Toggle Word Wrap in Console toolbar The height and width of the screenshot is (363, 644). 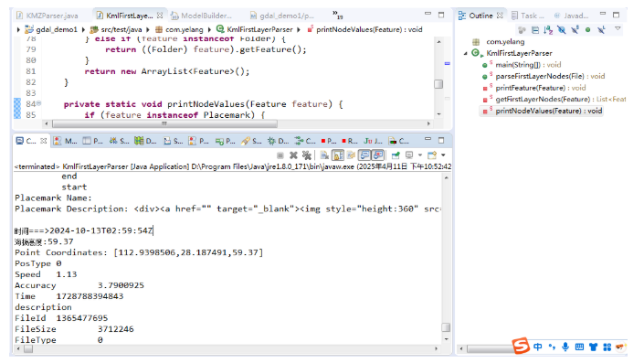351,155
